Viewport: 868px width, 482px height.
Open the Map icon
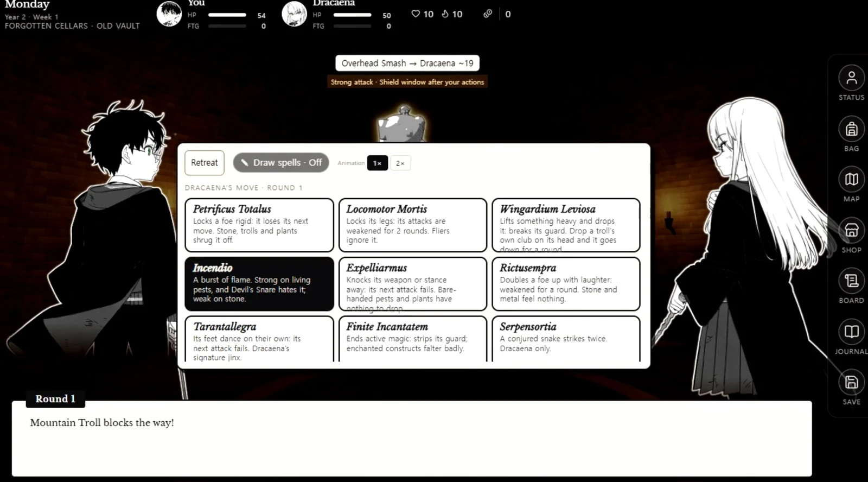point(851,180)
